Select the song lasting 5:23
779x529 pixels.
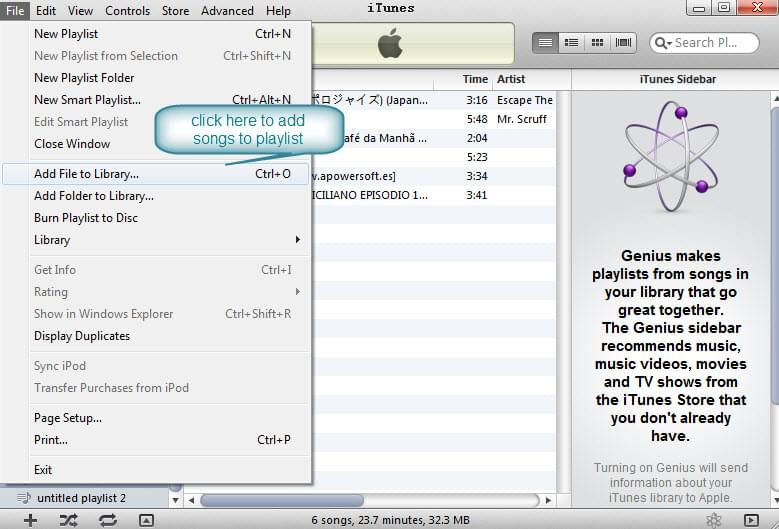434,157
